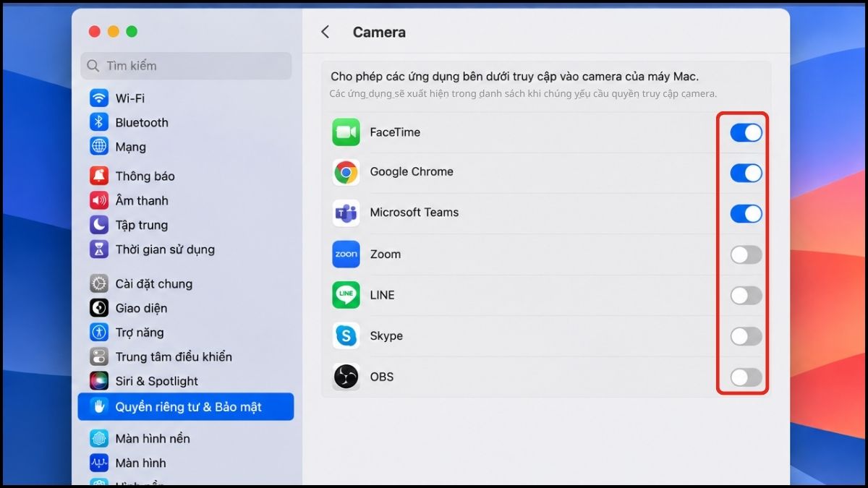Click the OBS app name text
868x488 pixels.
pyautogui.click(x=382, y=377)
